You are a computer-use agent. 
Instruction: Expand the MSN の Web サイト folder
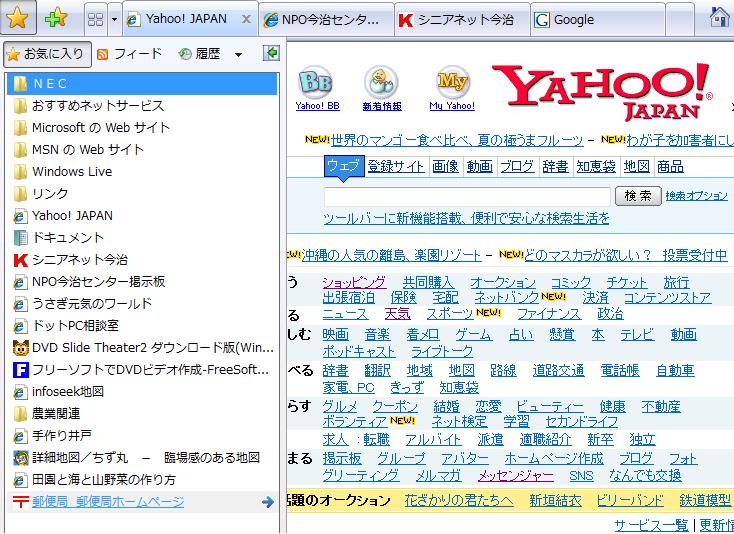coord(142,150)
